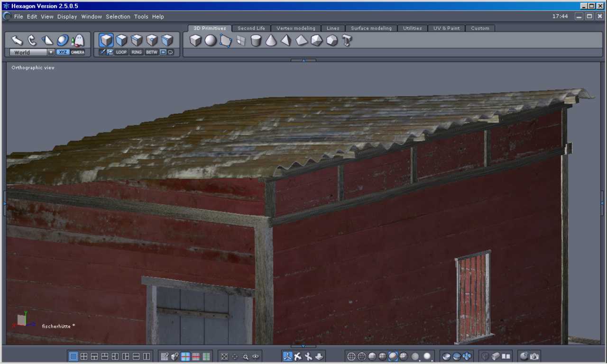Toggle LOOP selection mode
This screenshot has width=607, height=364.
121,52
